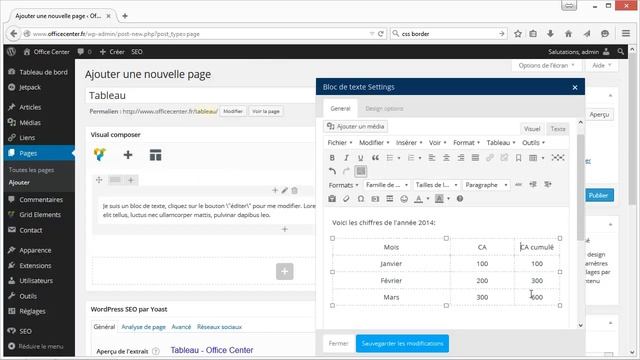The height and width of the screenshot is (360, 640).
Task: Reload the page in the browser
Action: point(380,34)
